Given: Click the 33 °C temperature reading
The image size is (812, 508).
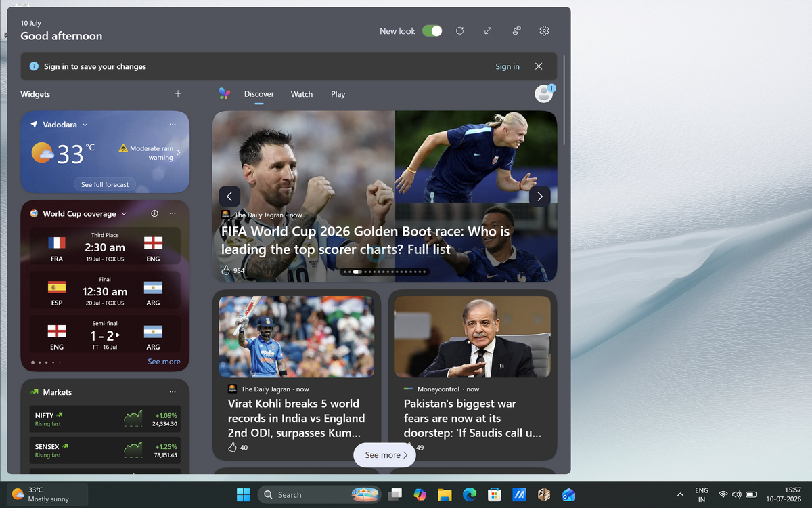Looking at the screenshot, I should coord(75,154).
